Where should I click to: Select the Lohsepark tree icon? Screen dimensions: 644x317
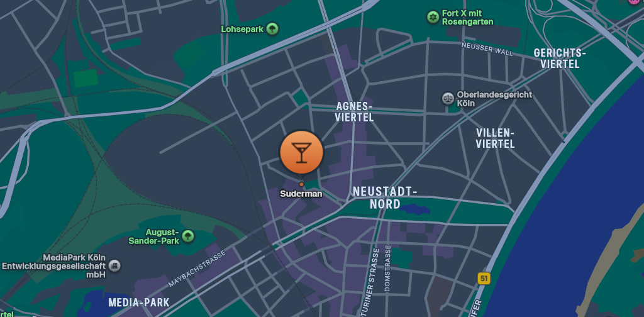click(272, 29)
